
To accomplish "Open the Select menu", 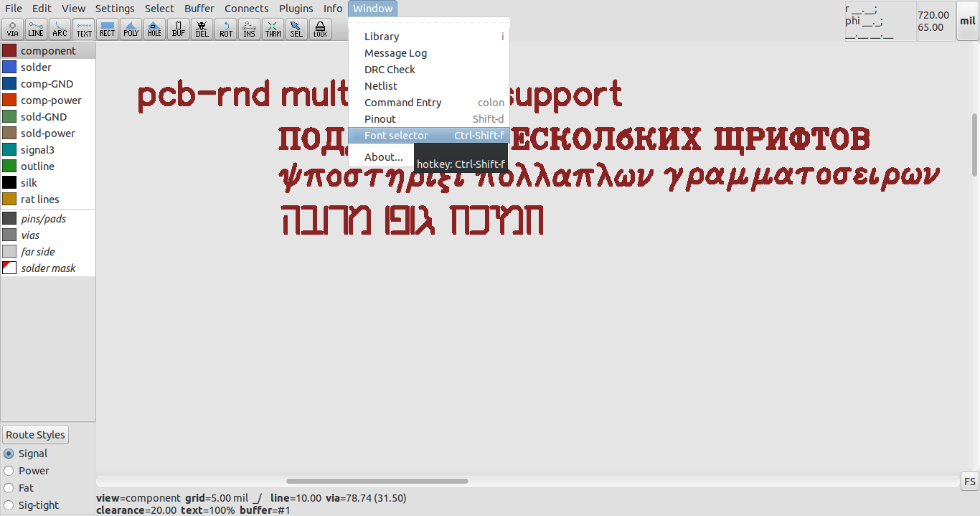I will point(159,9).
